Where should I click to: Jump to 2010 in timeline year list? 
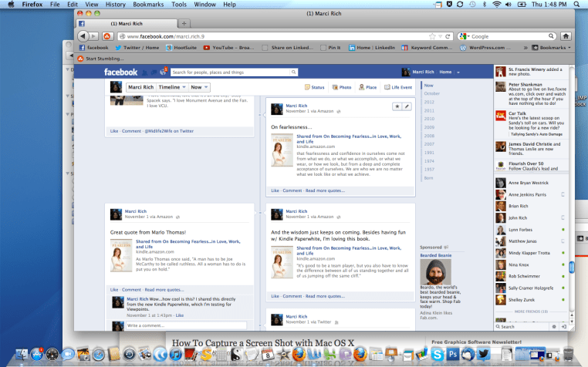coord(428,118)
